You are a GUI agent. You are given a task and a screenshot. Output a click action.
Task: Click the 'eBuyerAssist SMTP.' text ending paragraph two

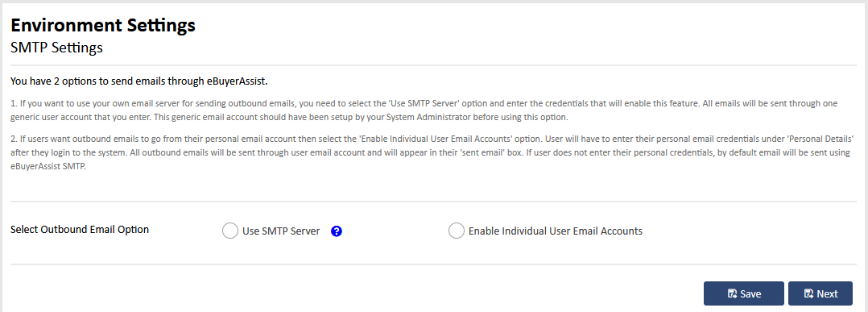[48, 168]
